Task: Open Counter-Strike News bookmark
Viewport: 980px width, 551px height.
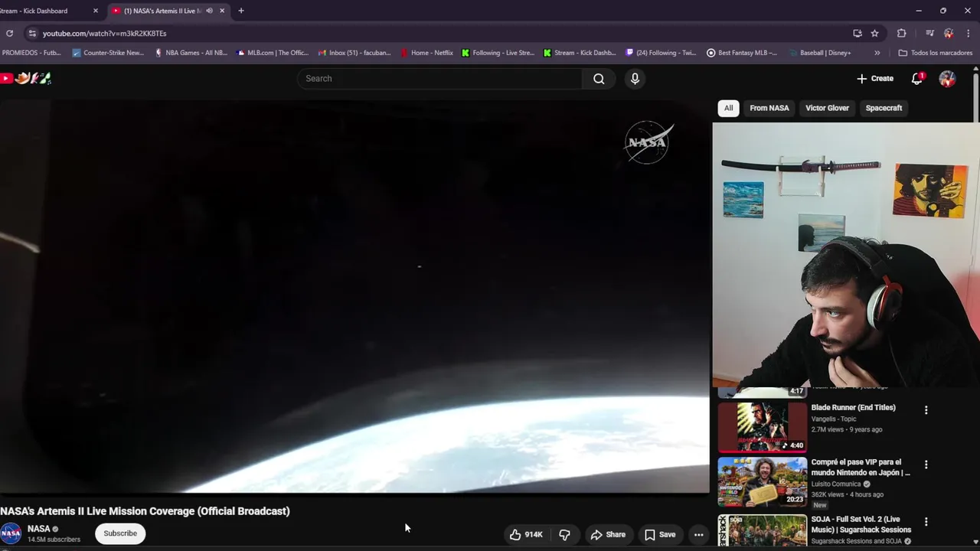Action: [x=108, y=53]
